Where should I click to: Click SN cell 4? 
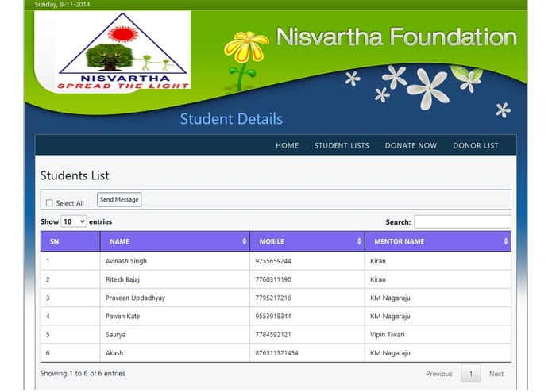(71, 316)
